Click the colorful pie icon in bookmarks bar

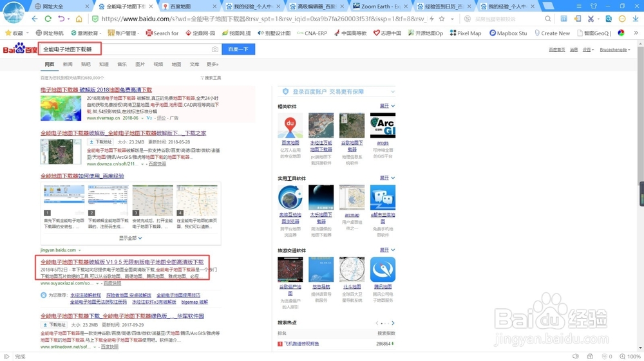pos(621,33)
